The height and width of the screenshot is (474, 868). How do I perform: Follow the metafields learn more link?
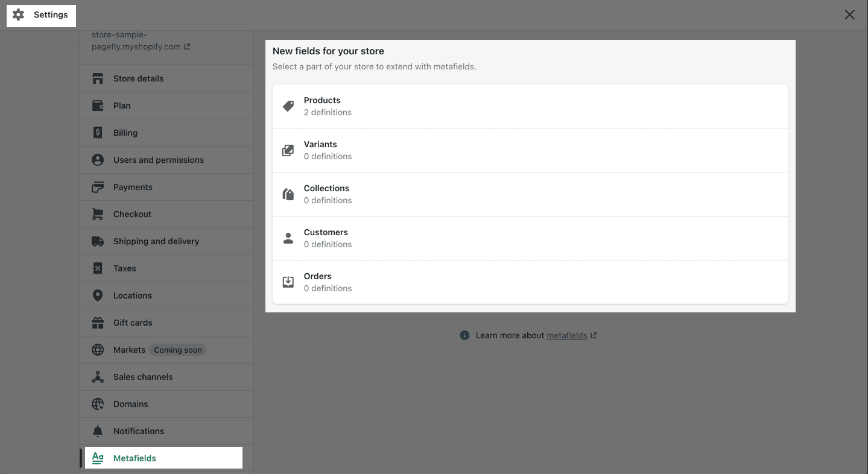pos(567,335)
